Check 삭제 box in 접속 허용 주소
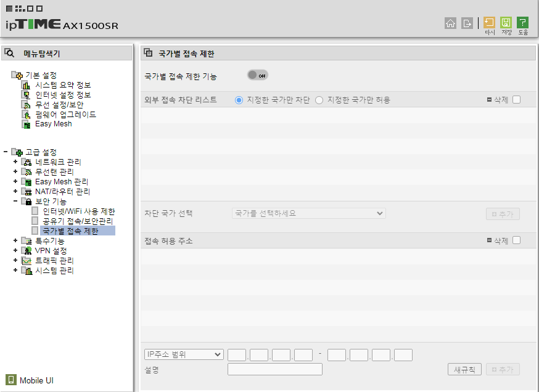This screenshot has width=539, height=392. pyautogui.click(x=516, y=240)
